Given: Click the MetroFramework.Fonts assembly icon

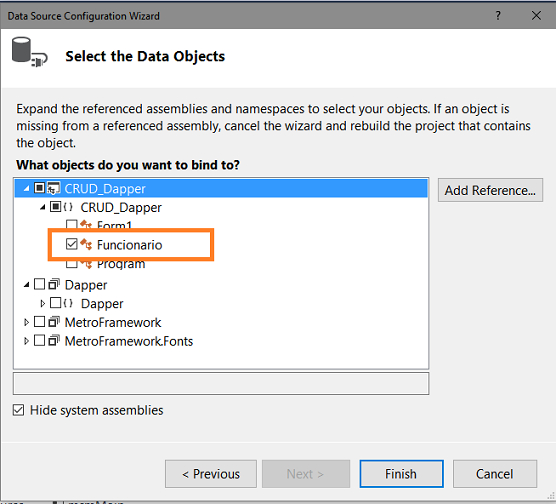Looking at the screenshot, I should pyautogui.click(x=54, y=340).
